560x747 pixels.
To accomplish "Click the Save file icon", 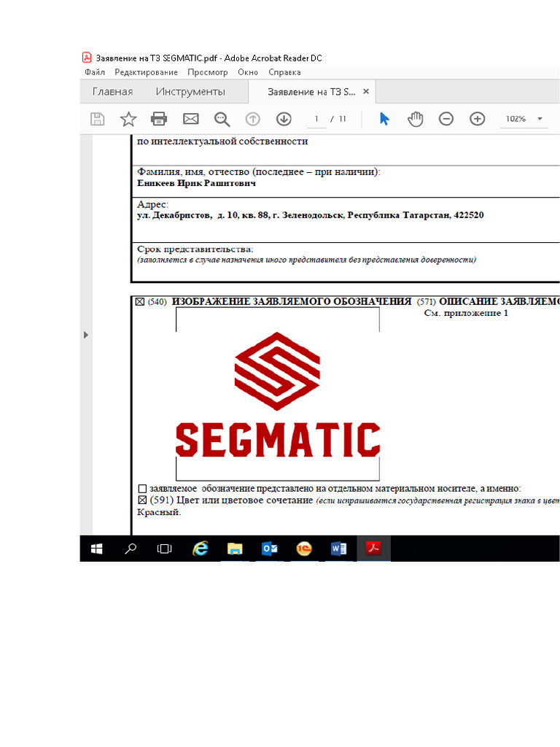I will pos(97,119).
